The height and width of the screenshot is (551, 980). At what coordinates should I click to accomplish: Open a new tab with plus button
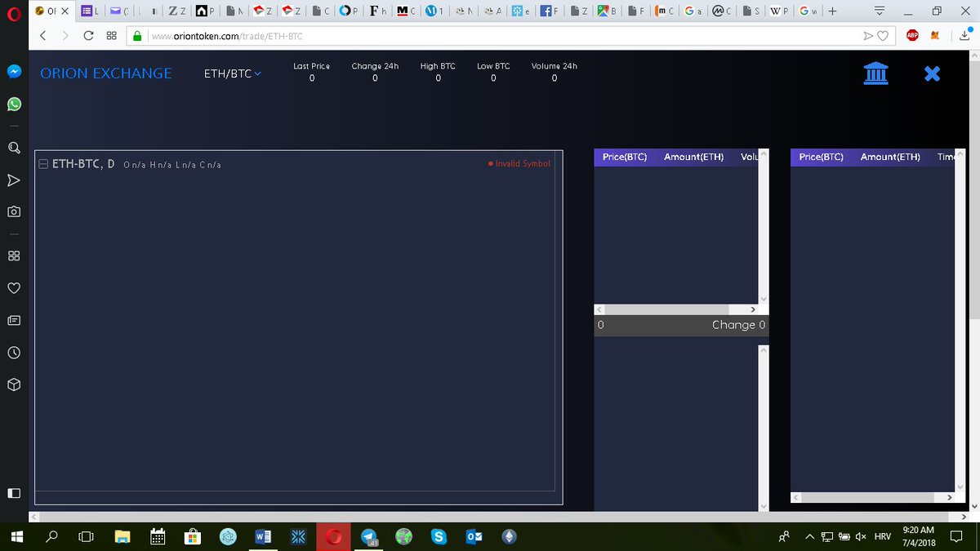point(832,11)
